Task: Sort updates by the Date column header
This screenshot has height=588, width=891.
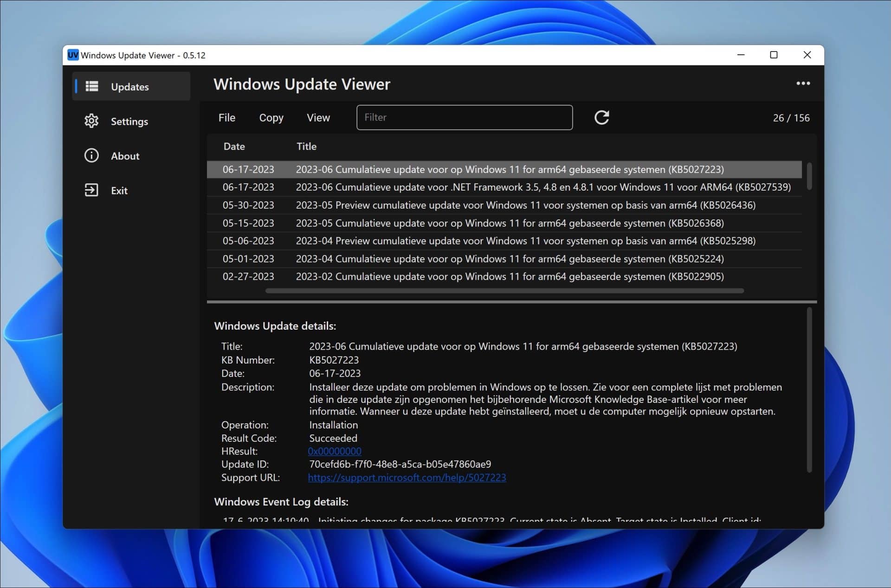Action: [x=234, y=147]
